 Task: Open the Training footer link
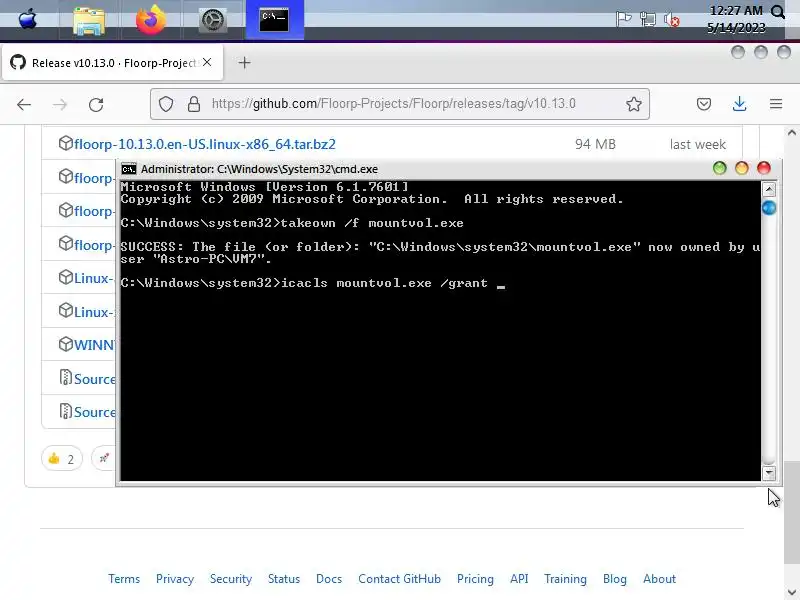pos(565,579)
